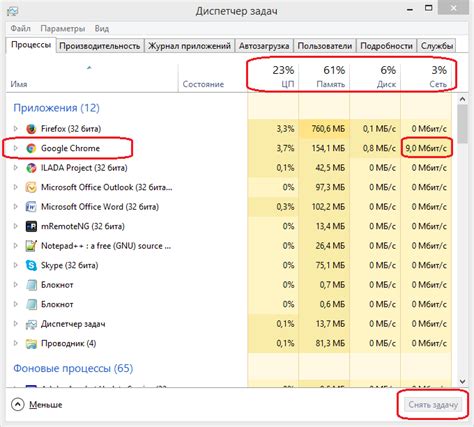Click the Блокнот icon with 0,7 МБ memory
Image resolution: width=474 pixels, height=427 pixels.
point(31,285)
